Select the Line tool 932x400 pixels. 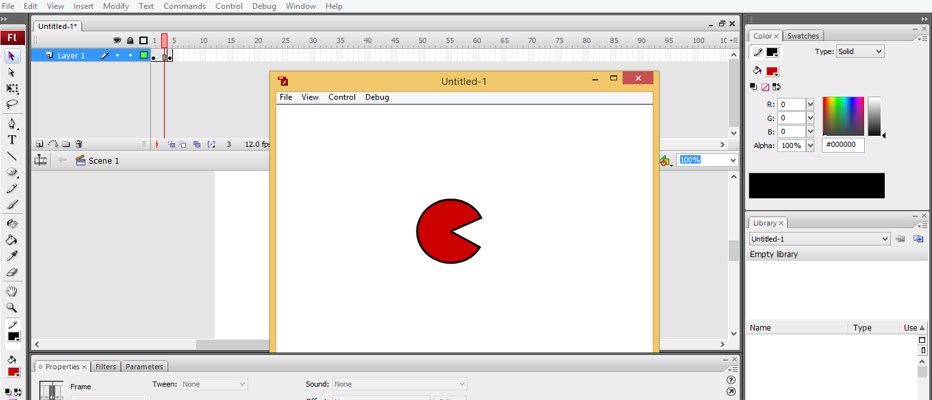pos(11,156)
